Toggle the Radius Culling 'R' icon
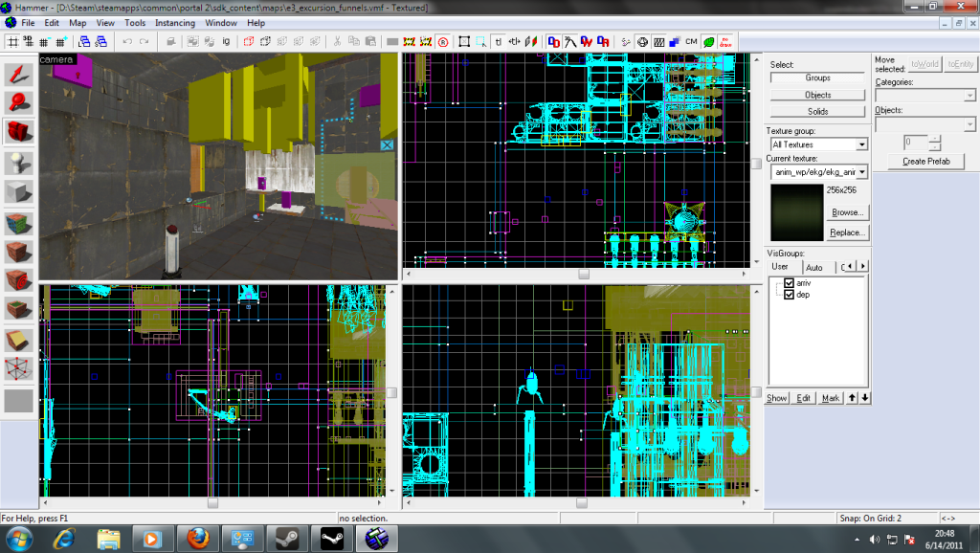 click(443, 42)
